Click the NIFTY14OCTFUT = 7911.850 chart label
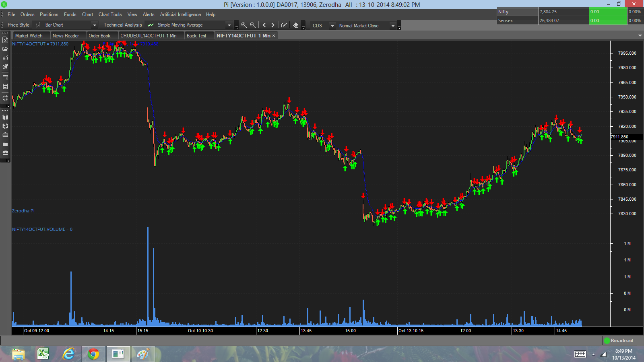The height and width of the screenshot is (362, 644). (40, 44)
